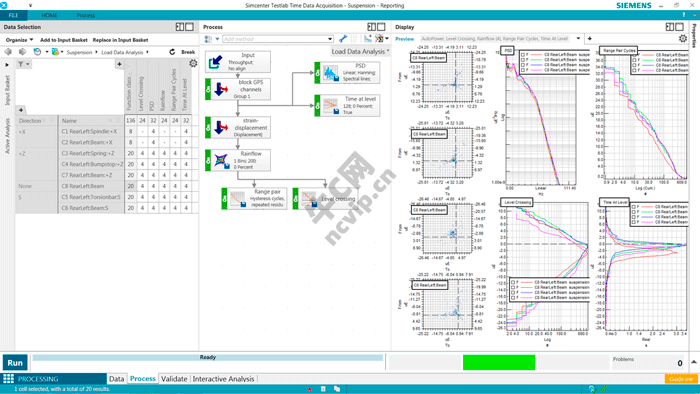Click the Display panel settings gear
This screenshot has width=700, height=394.
click(683, 39)
